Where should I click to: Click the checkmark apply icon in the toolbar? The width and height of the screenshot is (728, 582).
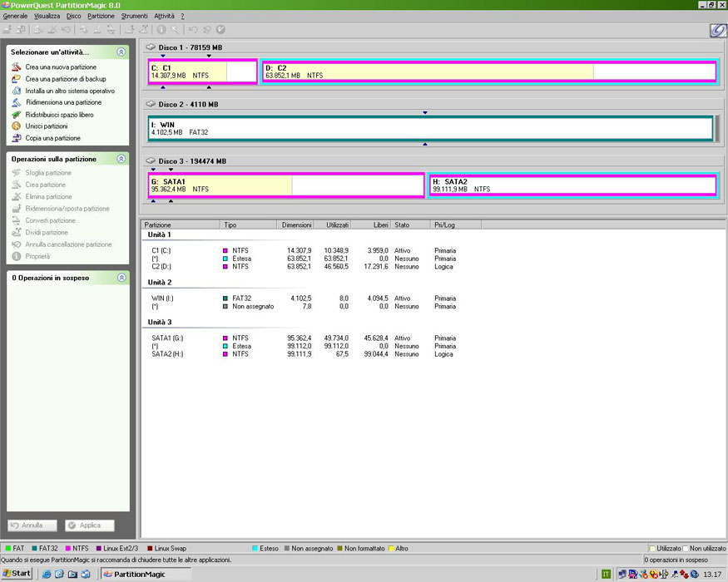tap(220, 30)
